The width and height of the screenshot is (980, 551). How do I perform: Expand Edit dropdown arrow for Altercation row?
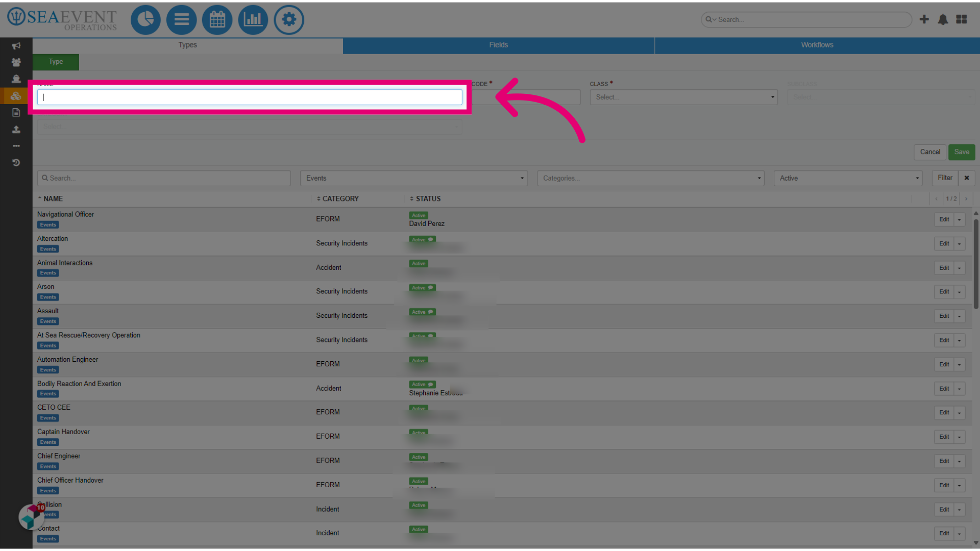click(960, 244)
